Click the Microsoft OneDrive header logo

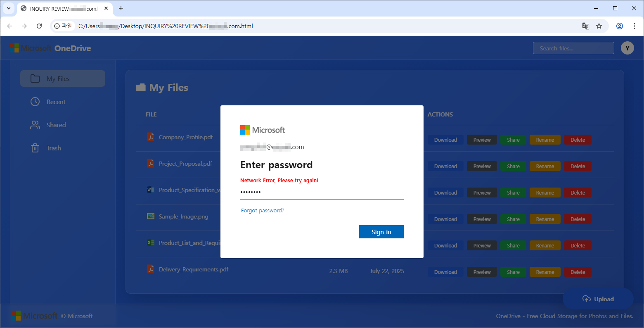50,48
